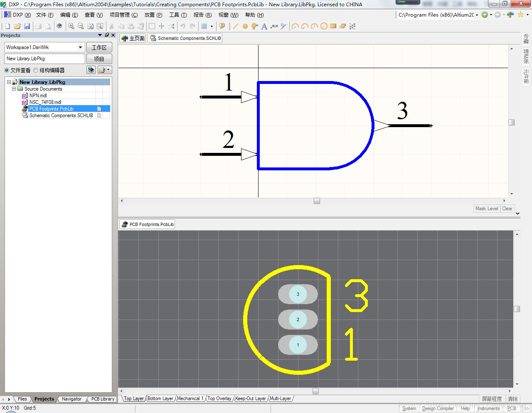
Task: Click the Select rectangle area tool
Action: 152,26
